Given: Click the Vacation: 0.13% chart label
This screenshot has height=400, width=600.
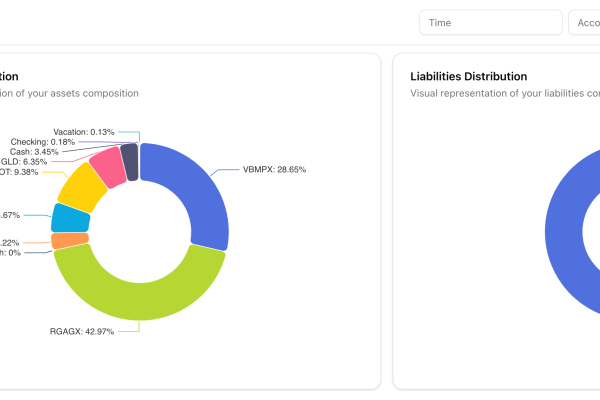Looking at the screenshot, I should (84, 131).
